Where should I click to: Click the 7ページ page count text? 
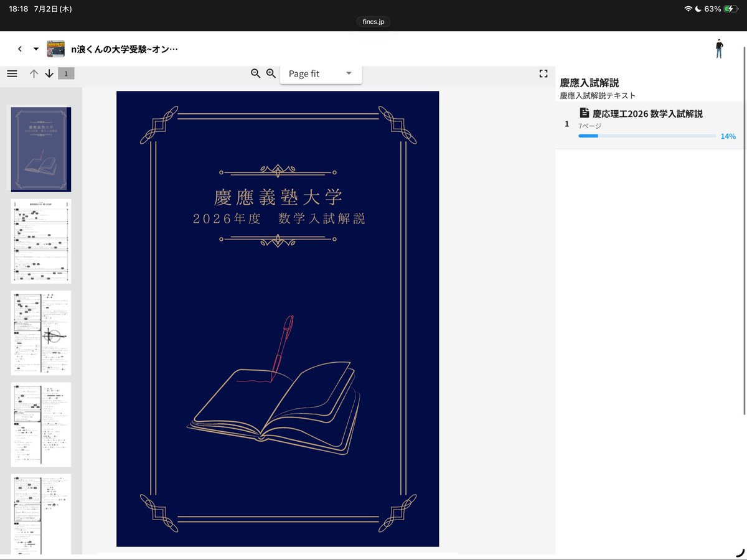(590, 126)
